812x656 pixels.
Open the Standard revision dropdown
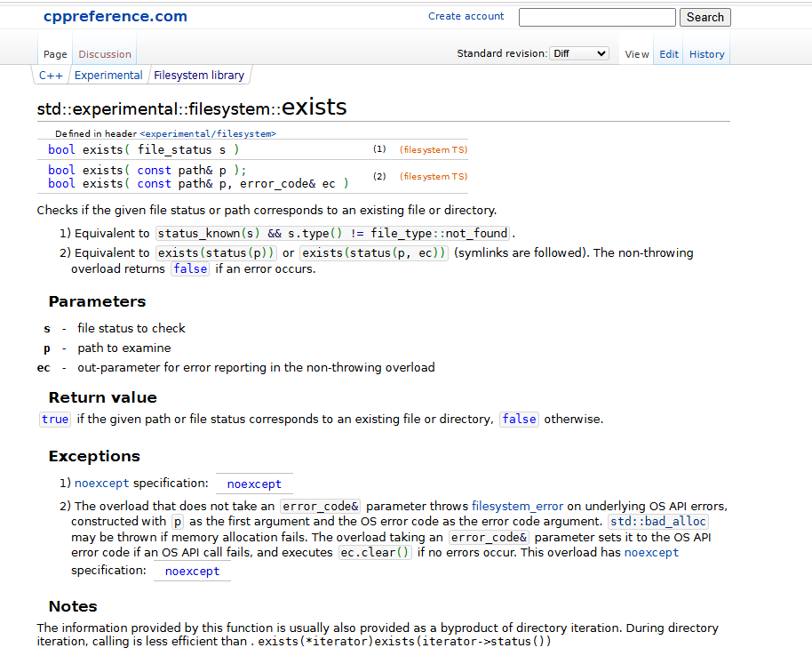click(x=579, y=53)
